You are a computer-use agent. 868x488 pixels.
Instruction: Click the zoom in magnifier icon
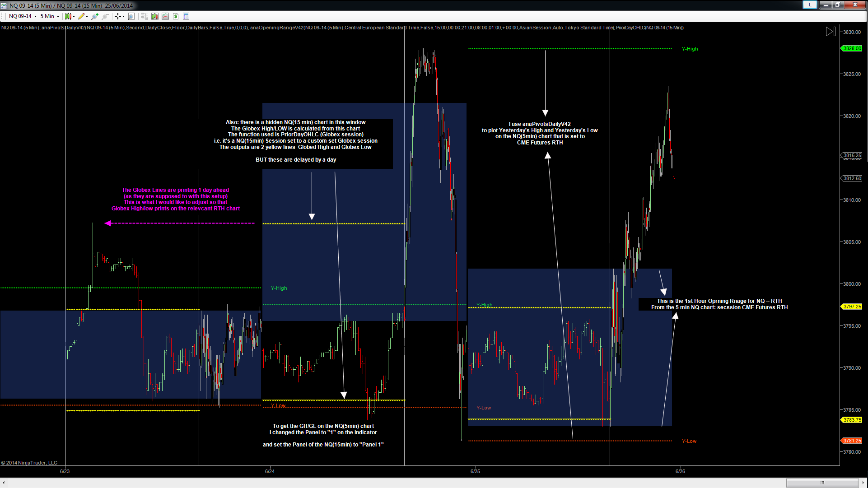coord(95,16)
